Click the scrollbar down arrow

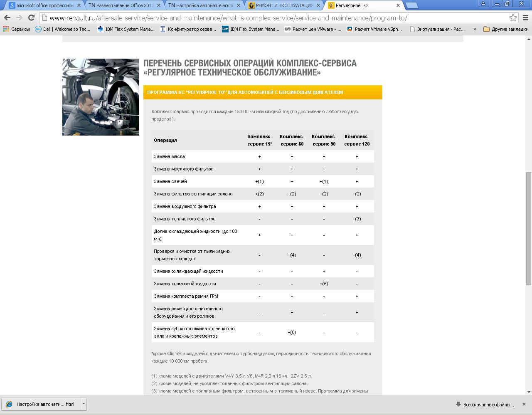[x=529, y=392]
